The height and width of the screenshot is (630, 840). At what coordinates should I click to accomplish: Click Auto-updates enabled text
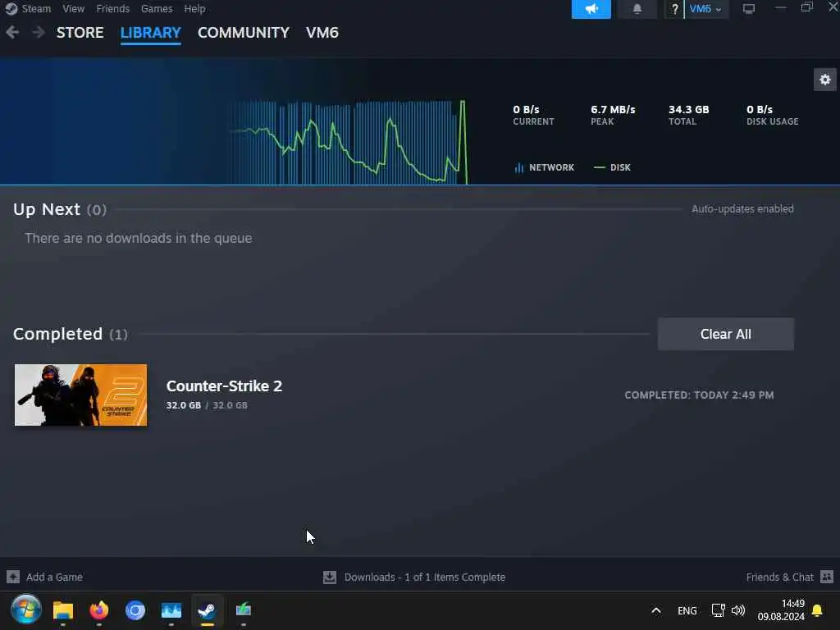(742, 209)
